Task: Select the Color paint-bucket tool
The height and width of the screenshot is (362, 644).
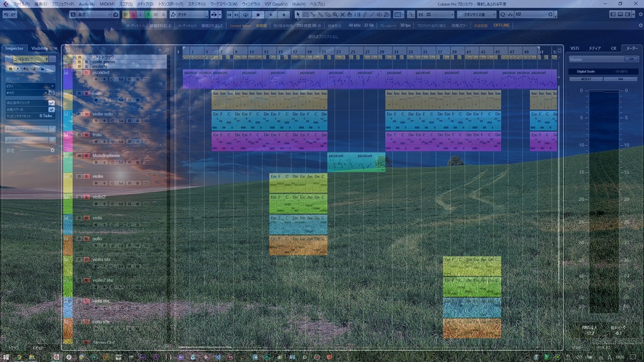Action: (387, 14)
